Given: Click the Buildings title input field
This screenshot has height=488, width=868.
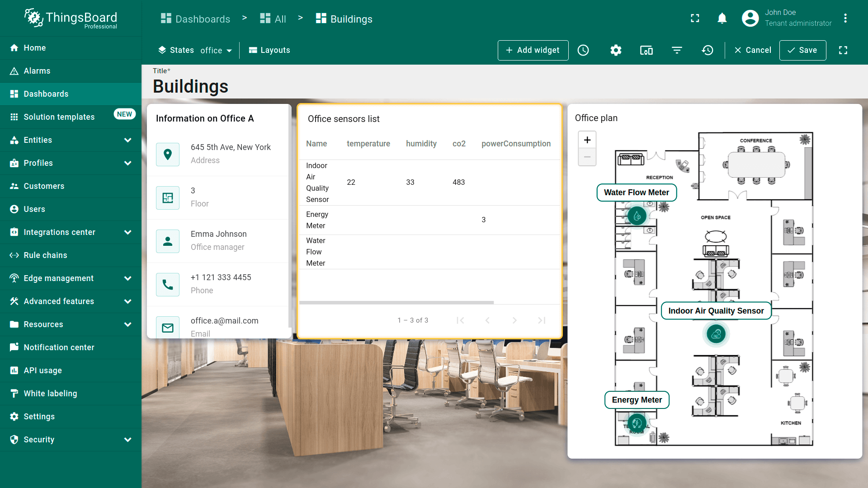Looking at the screenshot, I should pos(190,86).
